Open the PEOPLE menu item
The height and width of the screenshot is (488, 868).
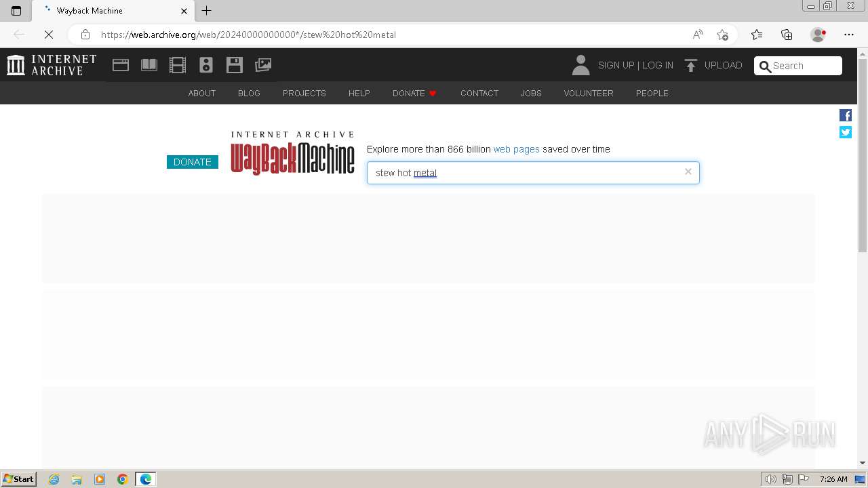click(652, 94)
